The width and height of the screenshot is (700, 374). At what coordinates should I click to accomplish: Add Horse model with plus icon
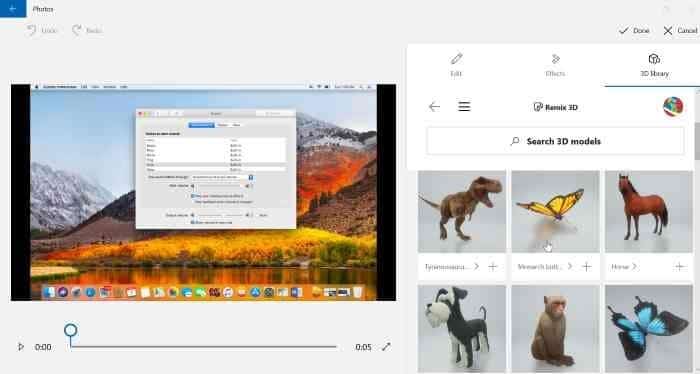[679, 266]
